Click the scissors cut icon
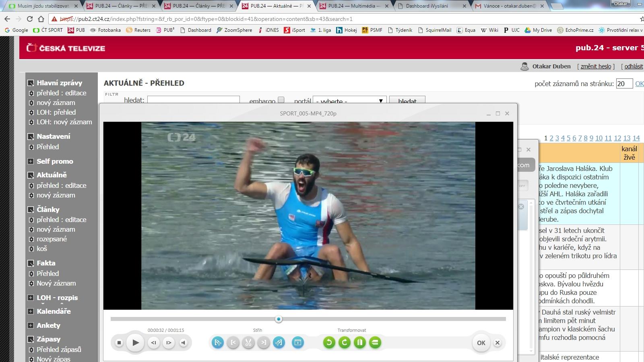 248,343
